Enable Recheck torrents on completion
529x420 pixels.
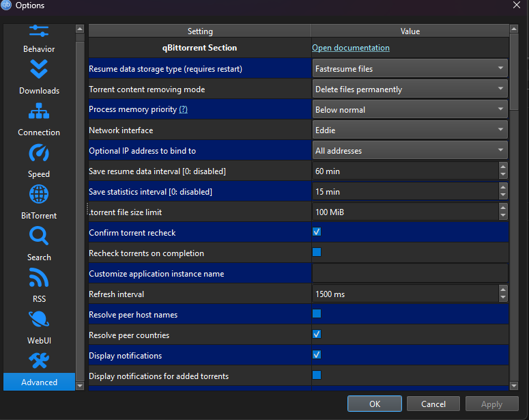(x=317, y=252)
